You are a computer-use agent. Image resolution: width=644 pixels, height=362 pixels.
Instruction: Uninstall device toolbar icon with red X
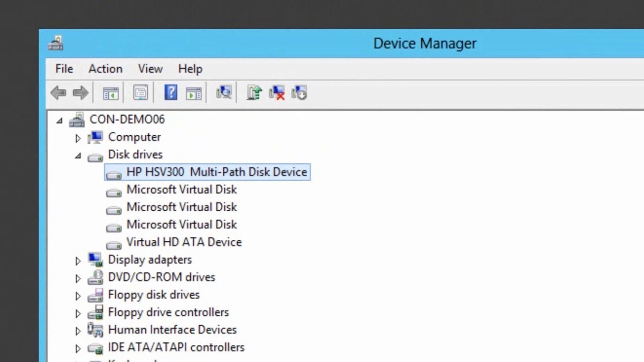click(277, 93)
